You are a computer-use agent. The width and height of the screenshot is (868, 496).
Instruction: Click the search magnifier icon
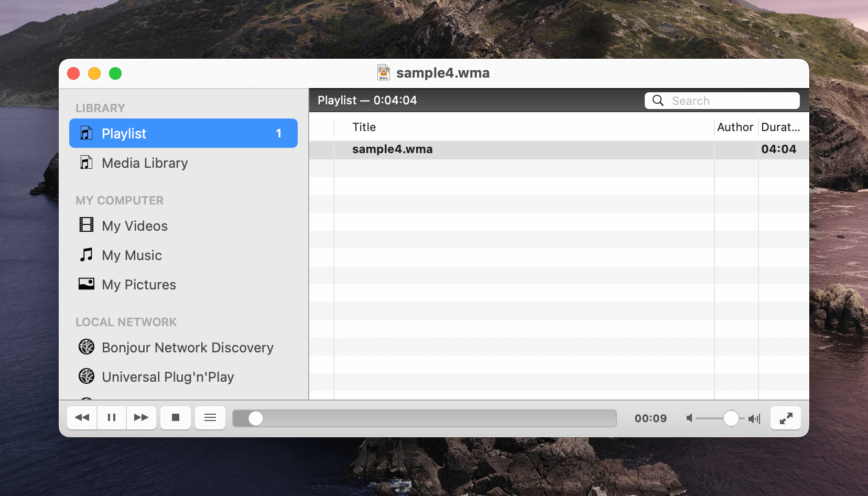(x=658, y=100)
